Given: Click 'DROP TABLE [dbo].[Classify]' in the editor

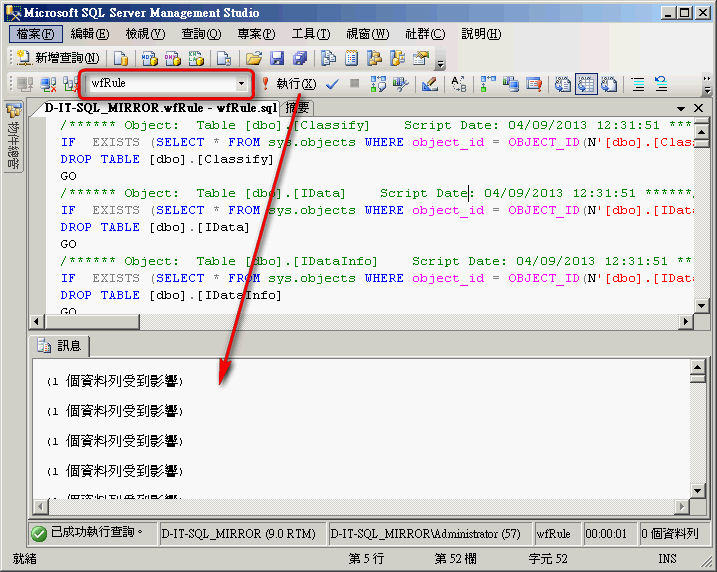Looking at the screenshot, I should [167, 159].
